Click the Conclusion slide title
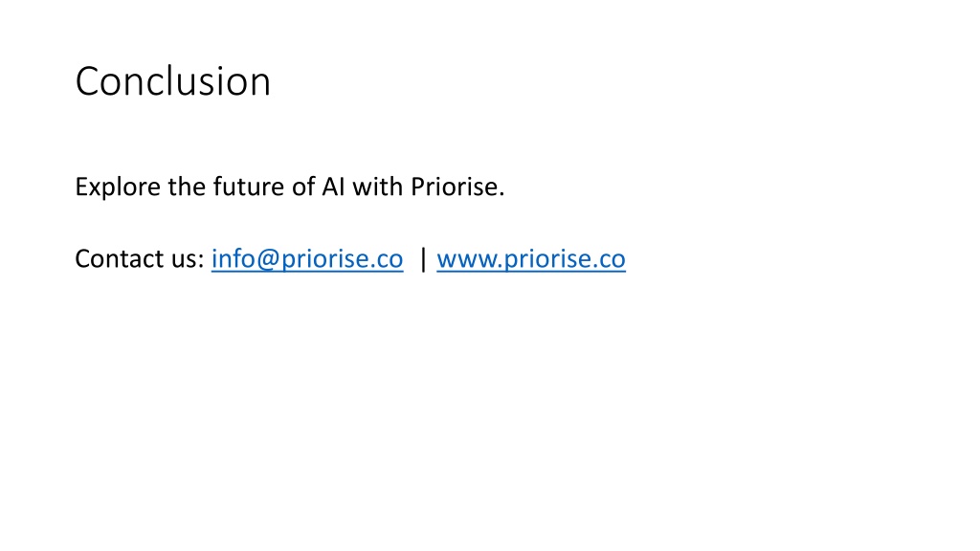980x551 pixels. 173,81
